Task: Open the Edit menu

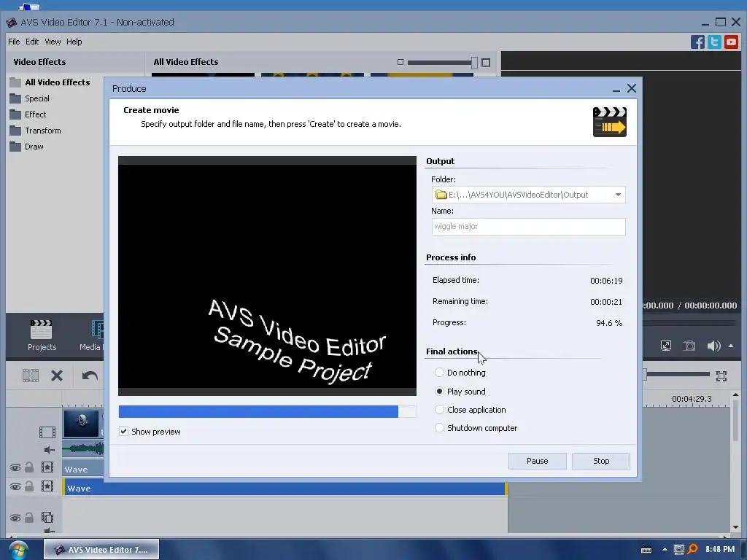Action: tap(32, 42)
